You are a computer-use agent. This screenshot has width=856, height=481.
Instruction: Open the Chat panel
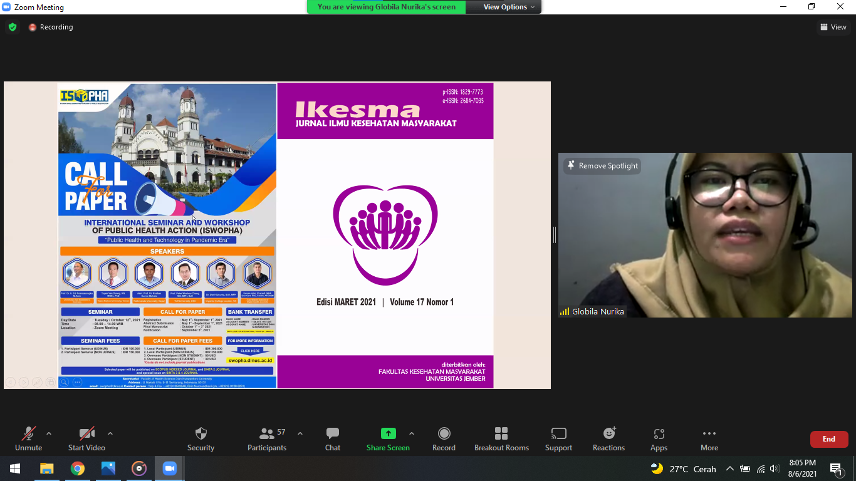pyautogui.click(x=332, y=436)
